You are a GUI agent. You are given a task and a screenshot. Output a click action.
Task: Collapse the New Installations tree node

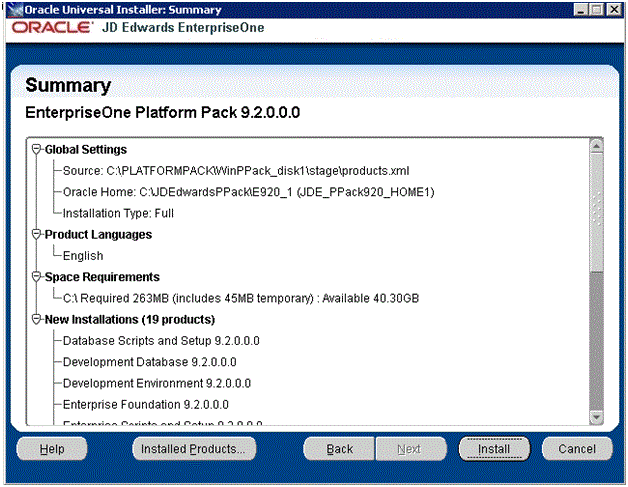click(x=37, y=320)
